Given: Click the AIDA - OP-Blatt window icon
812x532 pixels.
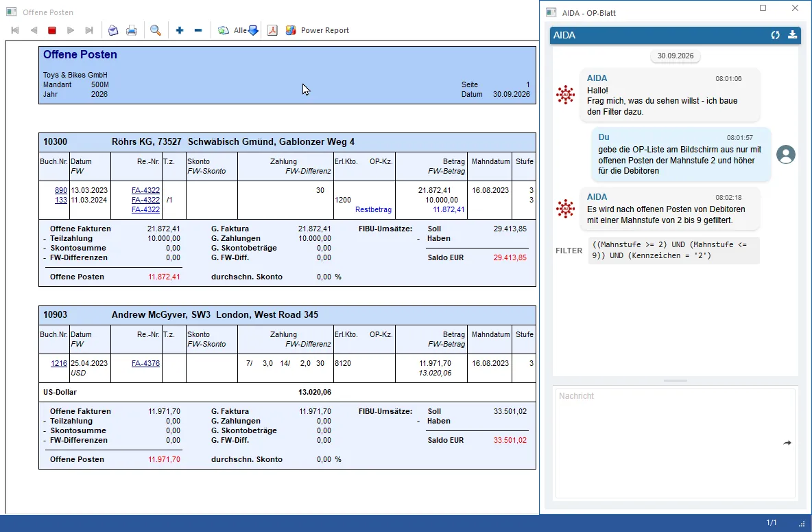Looking at the screenshot, I should tap(551, 13).
